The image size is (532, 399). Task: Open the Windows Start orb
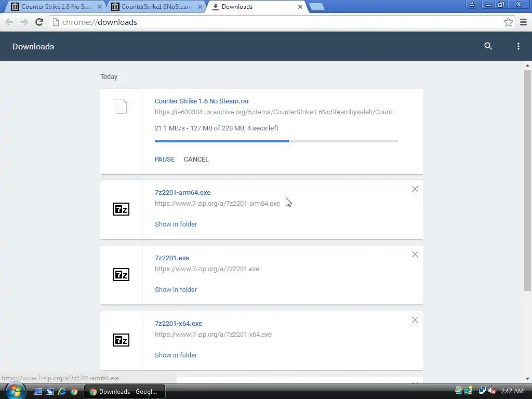pos(15,391)
